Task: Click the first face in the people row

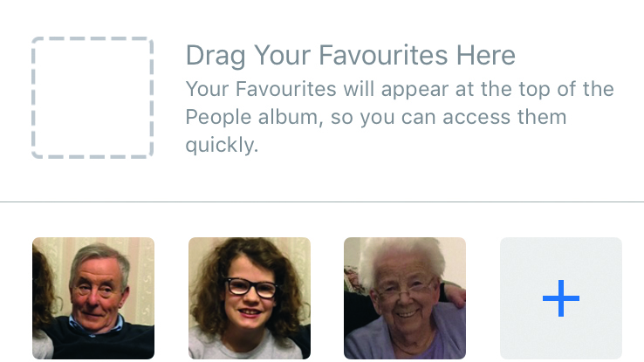Action: point(93,298)
